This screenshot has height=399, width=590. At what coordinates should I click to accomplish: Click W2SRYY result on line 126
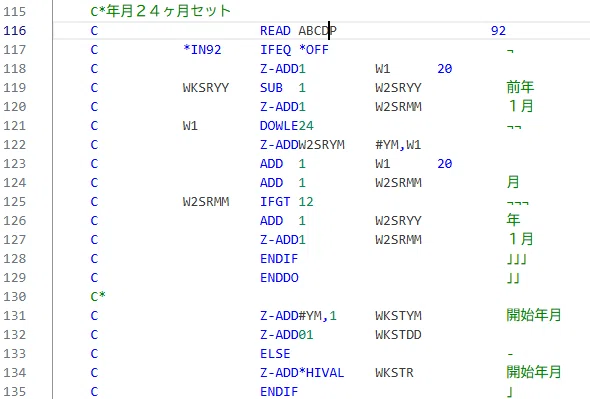(x=398, y=221)
